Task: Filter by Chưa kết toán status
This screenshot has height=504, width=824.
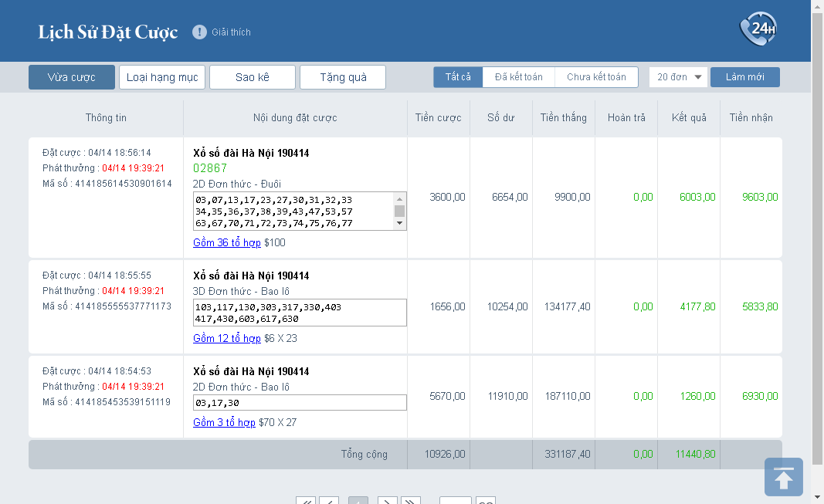Action: (596, 77)
